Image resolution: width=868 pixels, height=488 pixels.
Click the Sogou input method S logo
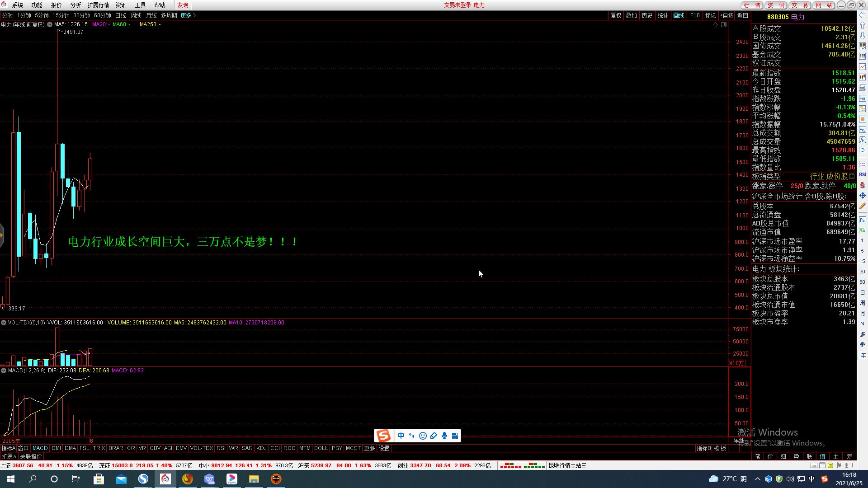coord(383,436)
